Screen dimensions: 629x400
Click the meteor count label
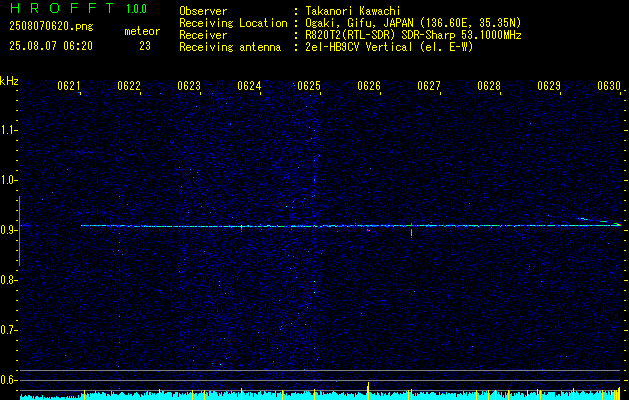tap(142, 31)
